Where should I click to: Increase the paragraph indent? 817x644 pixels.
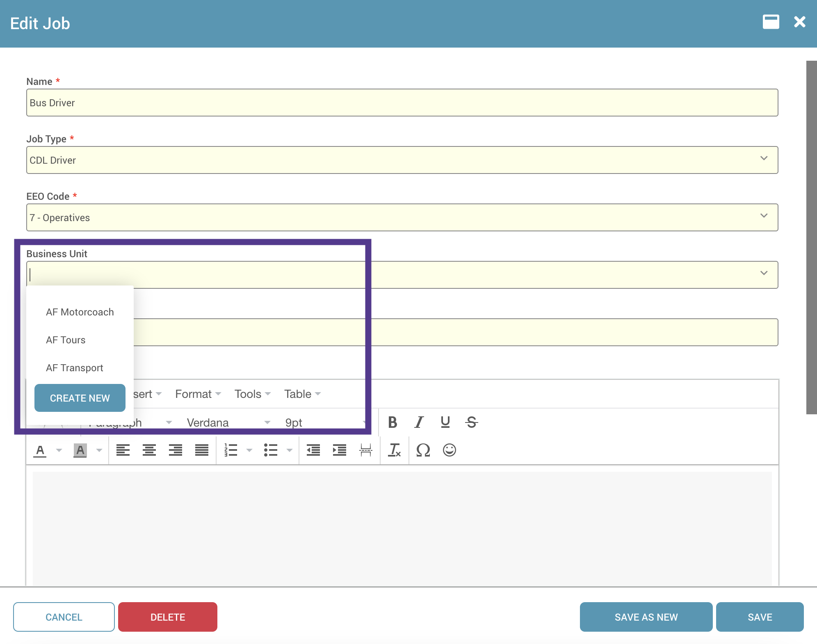(x=339, y=450)
